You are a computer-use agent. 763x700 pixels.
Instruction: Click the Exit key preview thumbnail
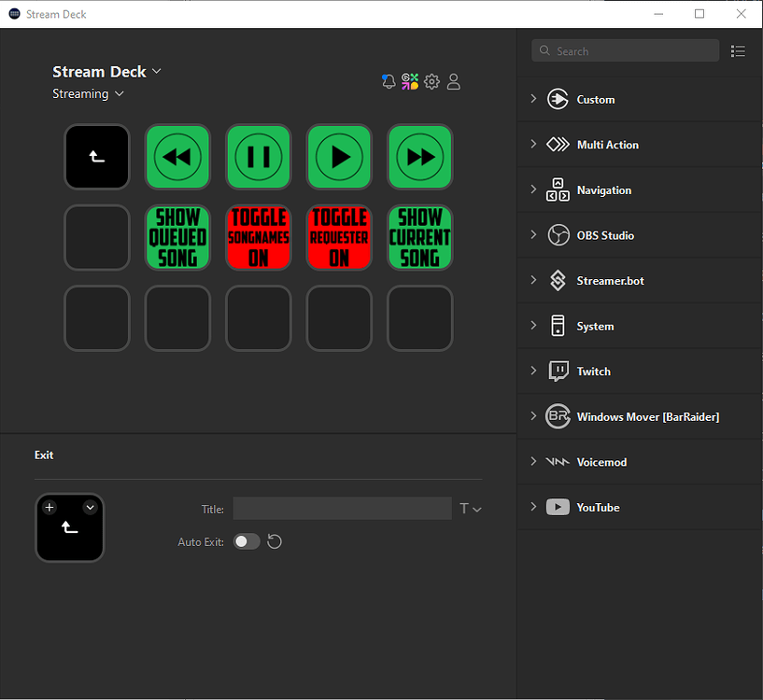click(70, 527)
